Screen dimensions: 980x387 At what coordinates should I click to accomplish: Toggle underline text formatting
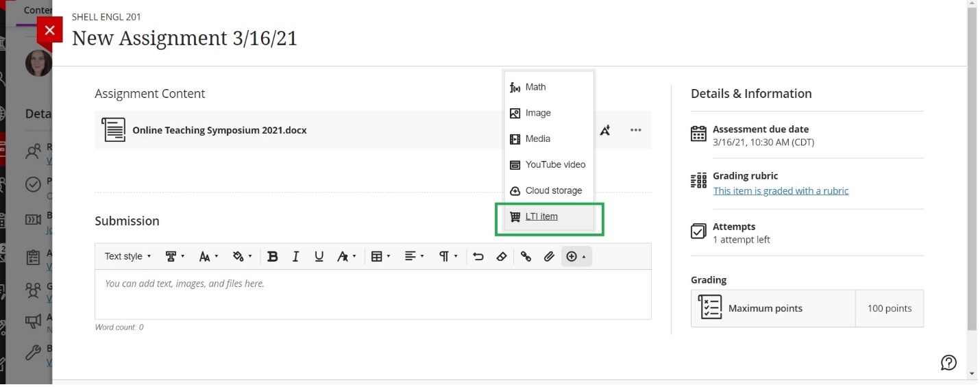click(319, 257)
